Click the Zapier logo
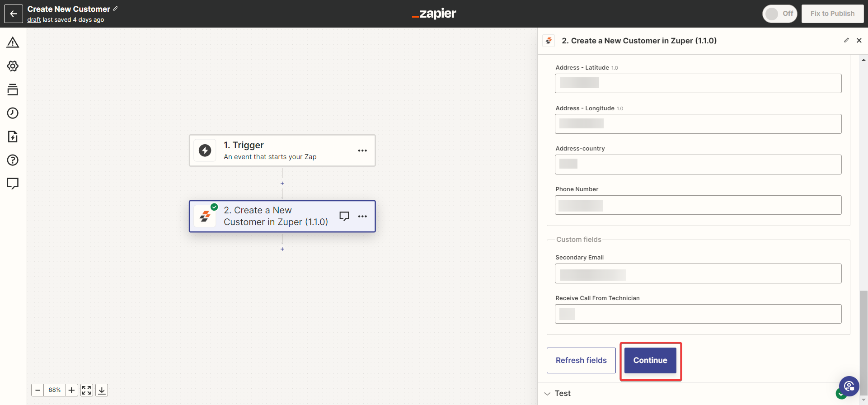Image resolution: width=868 pixels, height=405 pixels. click(434, 14)
